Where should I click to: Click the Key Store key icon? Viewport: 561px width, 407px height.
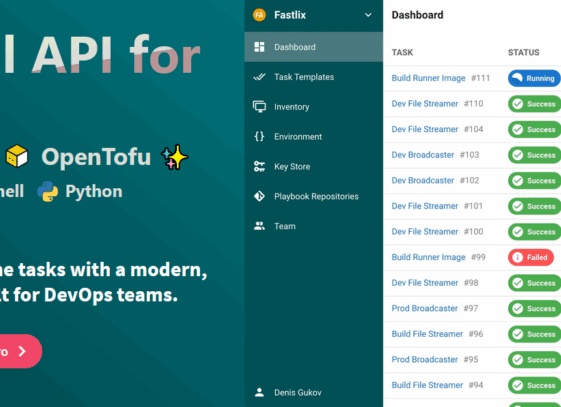click(259, 166)
